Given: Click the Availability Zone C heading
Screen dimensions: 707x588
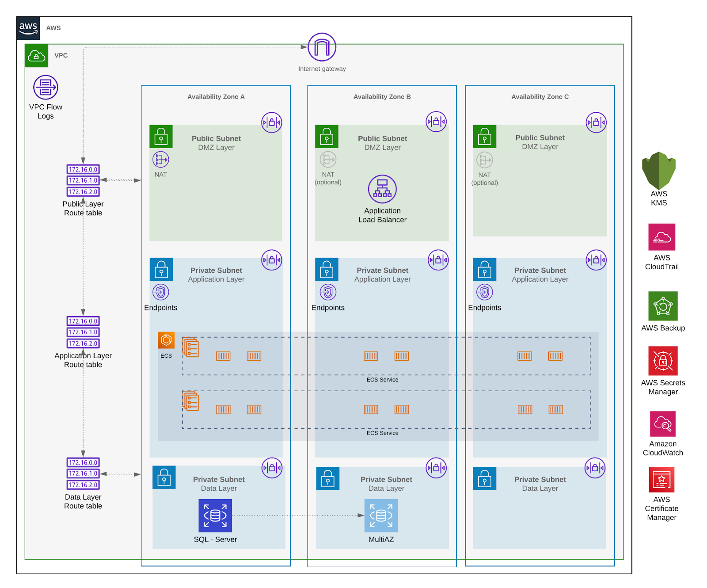Looking at the screenshot, I should coord(540,96).
